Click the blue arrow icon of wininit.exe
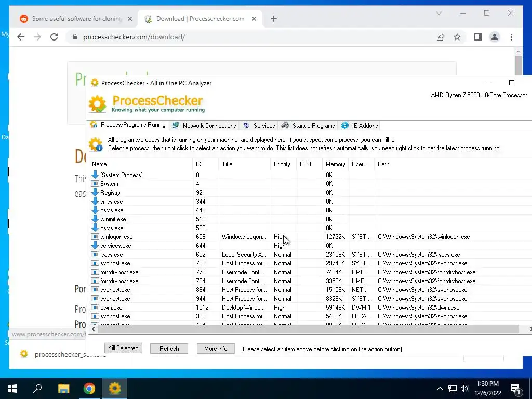 pos(95,219)
